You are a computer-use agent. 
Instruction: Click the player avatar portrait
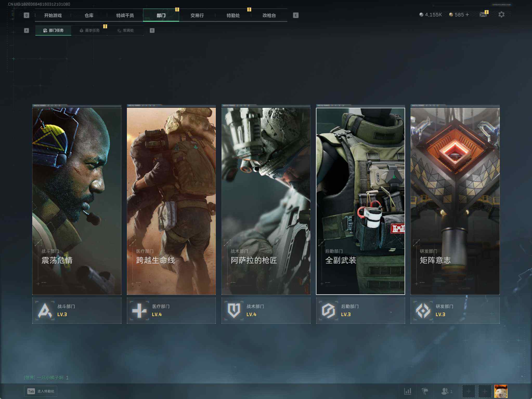click(x=501, y=391)
